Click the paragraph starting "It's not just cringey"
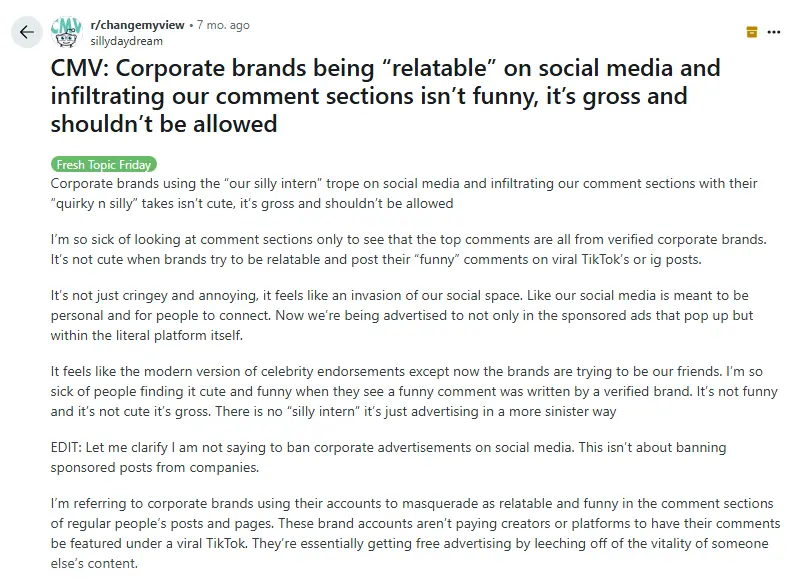Screen dimensions: 794x581 (400, 316)
